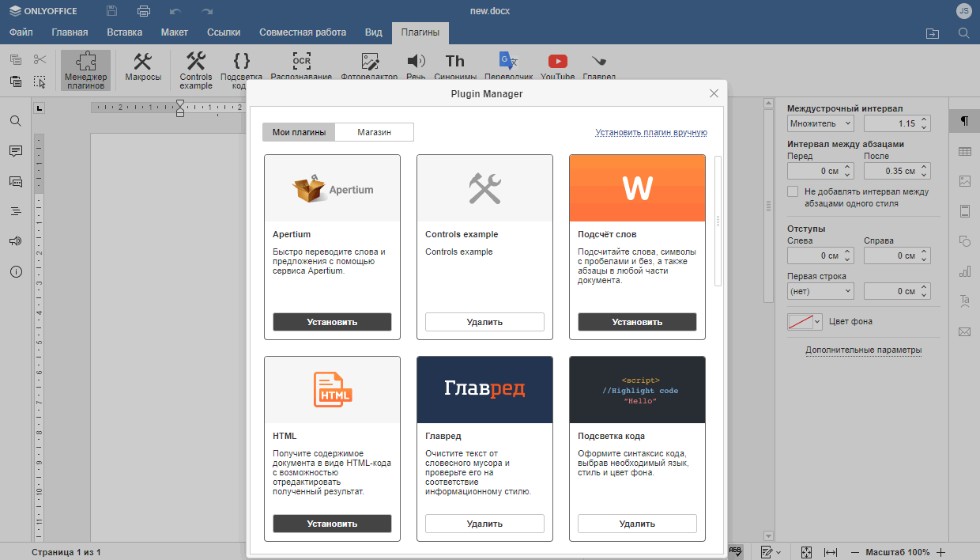Open the Plugin Manager (Менеджер плагинов) button
The image size is (980, 560).
click(x=85, y=70)
